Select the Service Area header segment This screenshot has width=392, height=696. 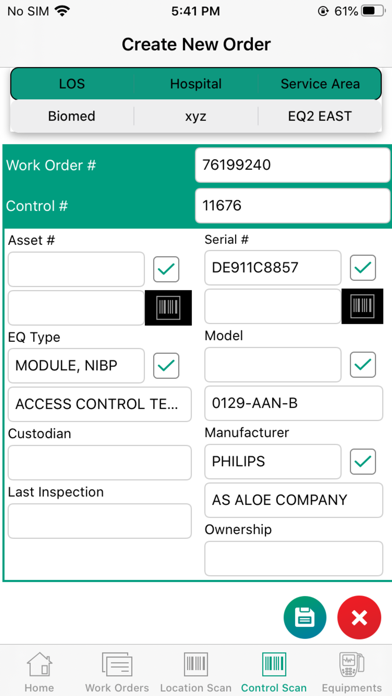pos(320,84)
